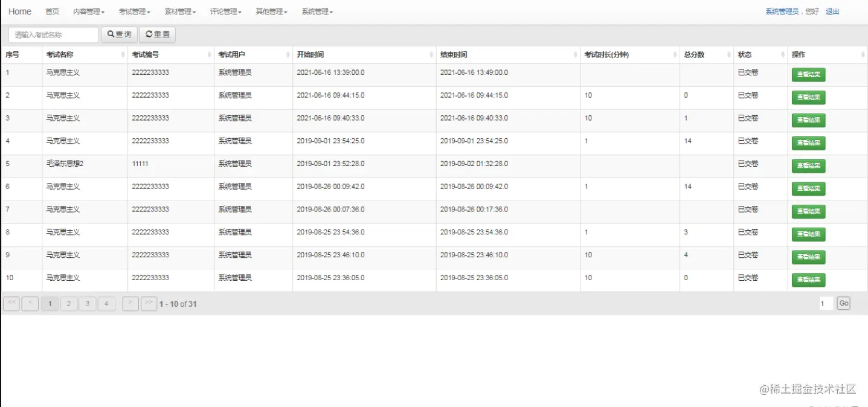Screen dimensions: 868x407
Task: Click start time 2019-08-25 23:46:10.0
Action: click(330, 255)
